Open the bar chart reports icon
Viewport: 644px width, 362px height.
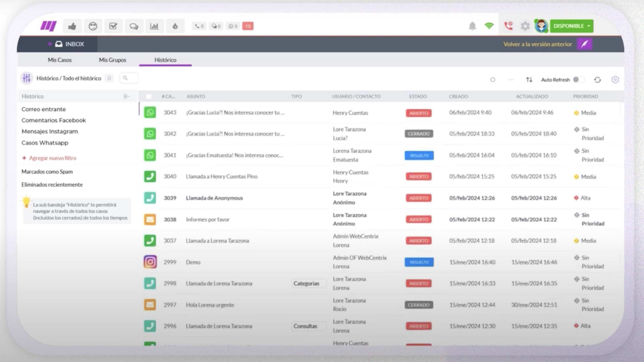(x=154, y=26)
